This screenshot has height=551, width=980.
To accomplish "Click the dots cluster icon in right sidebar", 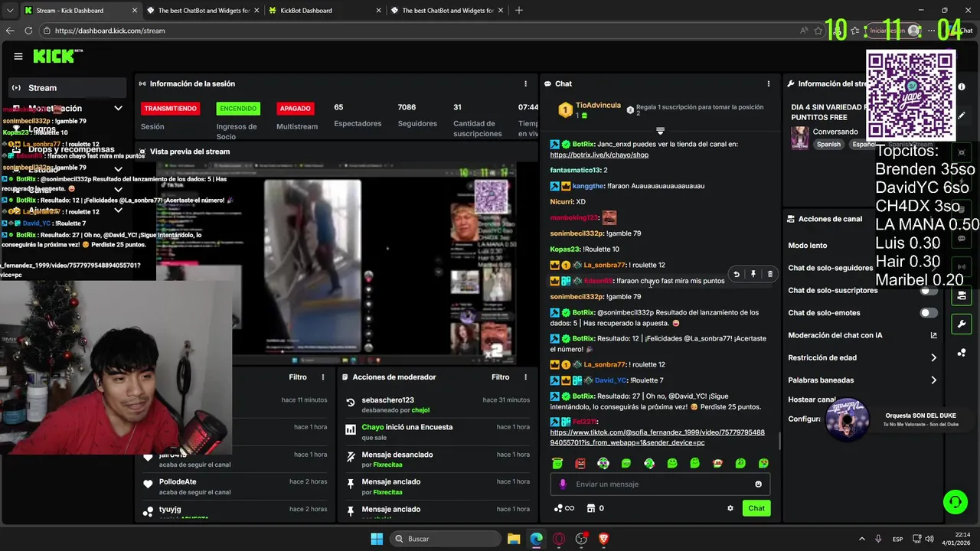I will pos(962,353).
